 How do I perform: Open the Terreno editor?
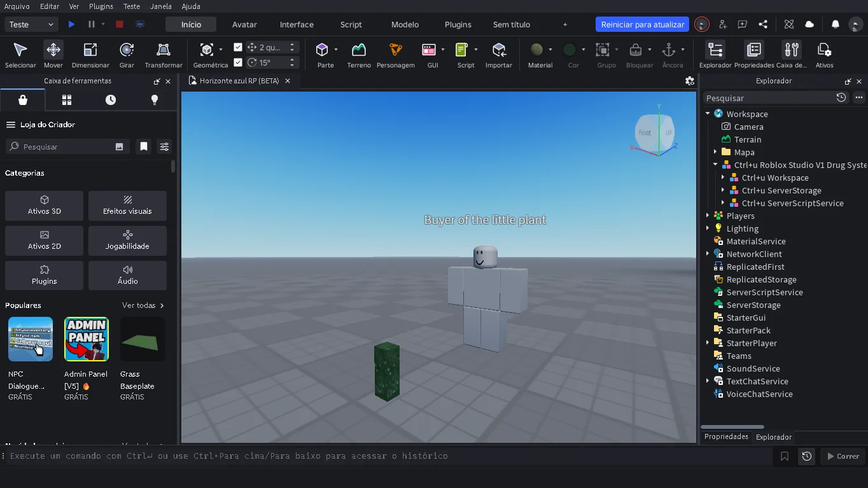pyautogui.click(x=359, y=55)
